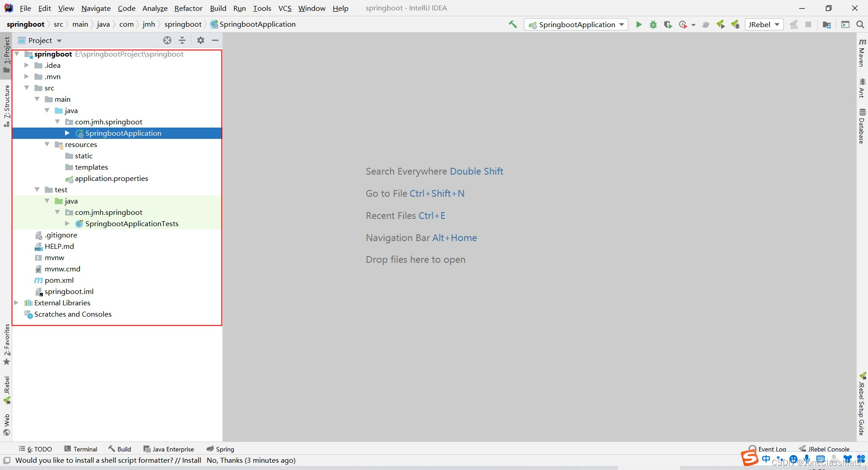
Task: Click the SpringbootApplication breadcrumb
Action: tap(253, 24)
